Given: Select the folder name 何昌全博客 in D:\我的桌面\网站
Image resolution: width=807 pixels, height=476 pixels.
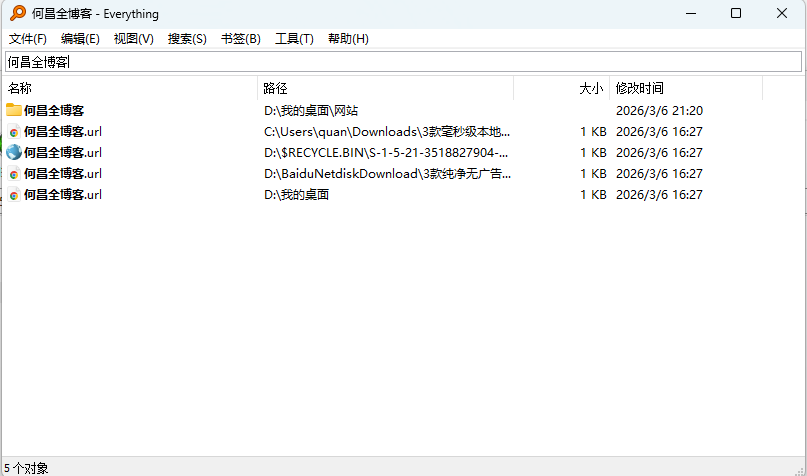Looking at the screenshot, I should tap(54, 111).
